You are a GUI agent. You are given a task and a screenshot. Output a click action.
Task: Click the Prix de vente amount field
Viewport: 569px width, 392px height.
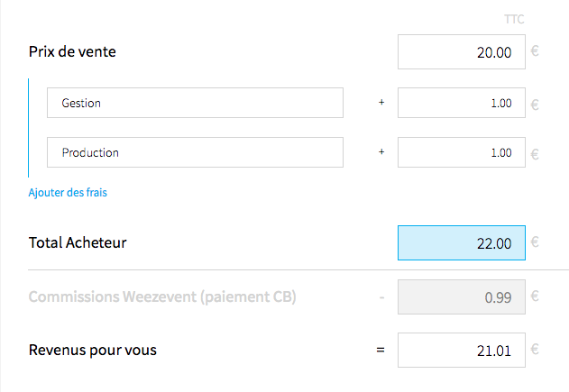click(461, 52)
